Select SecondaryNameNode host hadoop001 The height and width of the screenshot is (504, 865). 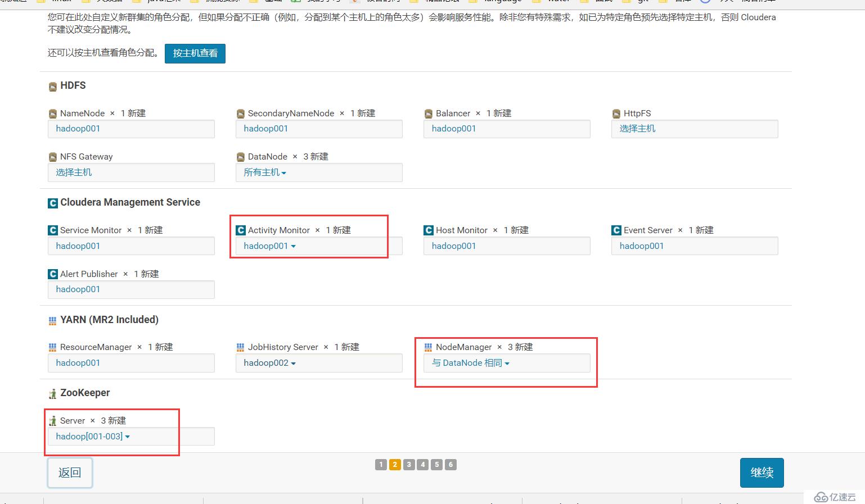point(266,129)
